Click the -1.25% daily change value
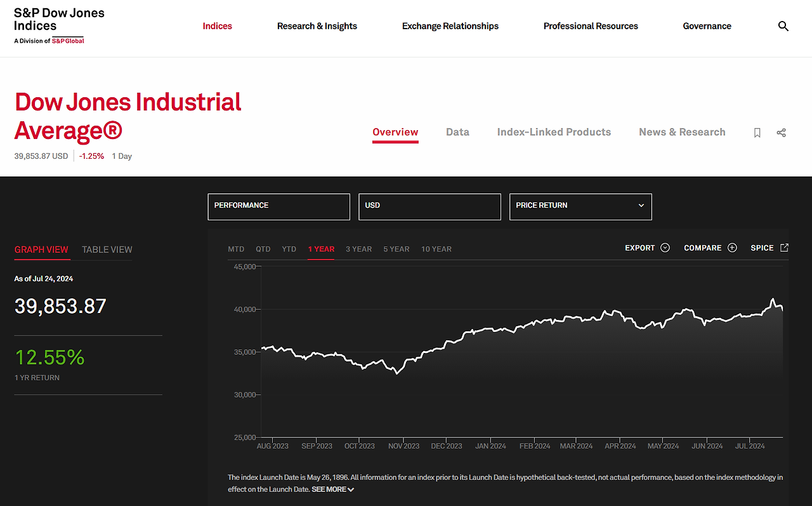 pyautogui.click(x=91, y=156)
